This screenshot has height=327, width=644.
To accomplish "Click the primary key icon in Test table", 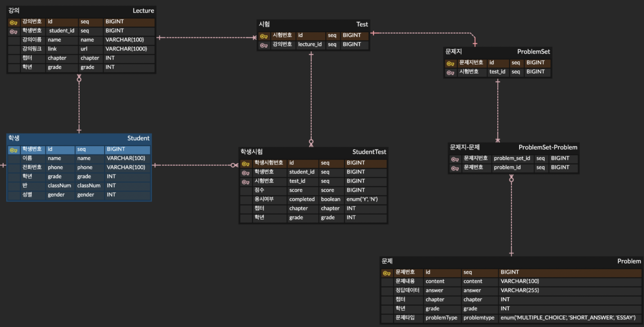I will click(264, 36).
